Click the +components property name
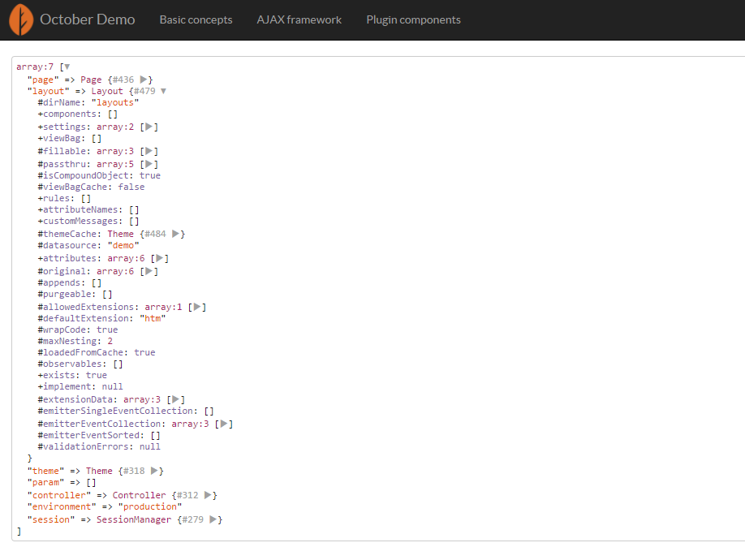This screenshot has height=560, width=745. pyautogui.click(x=69, y=114)
